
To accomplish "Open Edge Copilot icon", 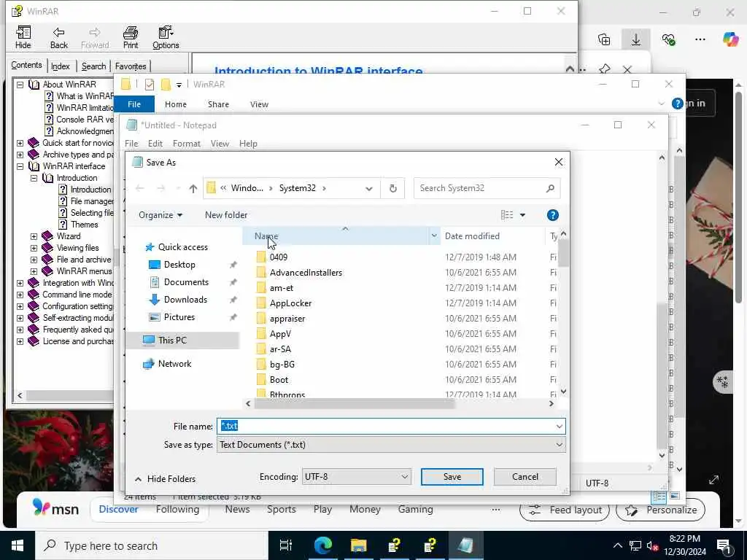I will pyautogui.click(x=730, y=39).
